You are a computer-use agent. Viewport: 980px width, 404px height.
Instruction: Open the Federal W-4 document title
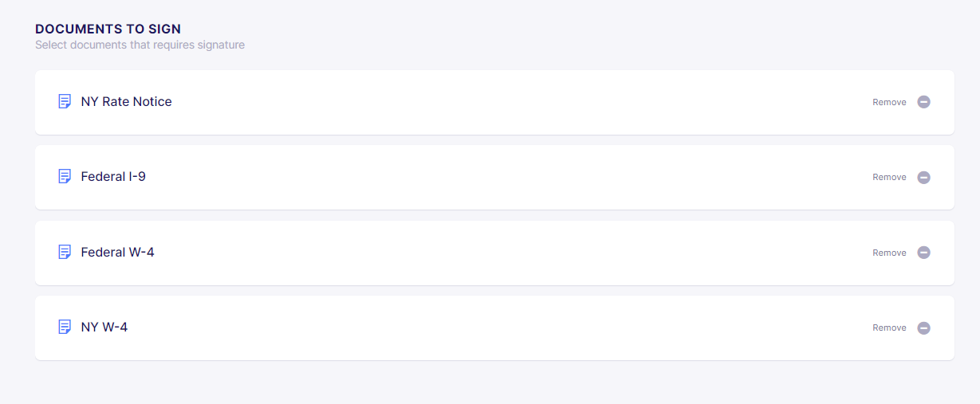pyautogui.click(x=117, y=253)
